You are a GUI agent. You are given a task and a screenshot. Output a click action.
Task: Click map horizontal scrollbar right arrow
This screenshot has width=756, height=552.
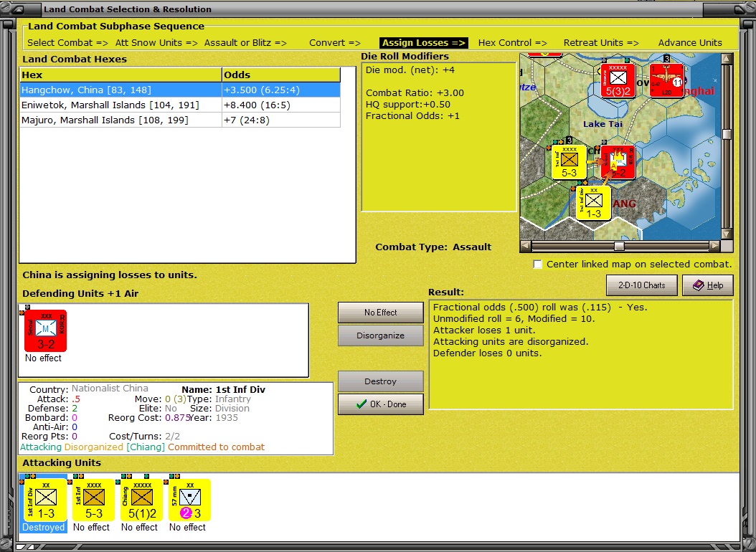click(x=715, y=246)
